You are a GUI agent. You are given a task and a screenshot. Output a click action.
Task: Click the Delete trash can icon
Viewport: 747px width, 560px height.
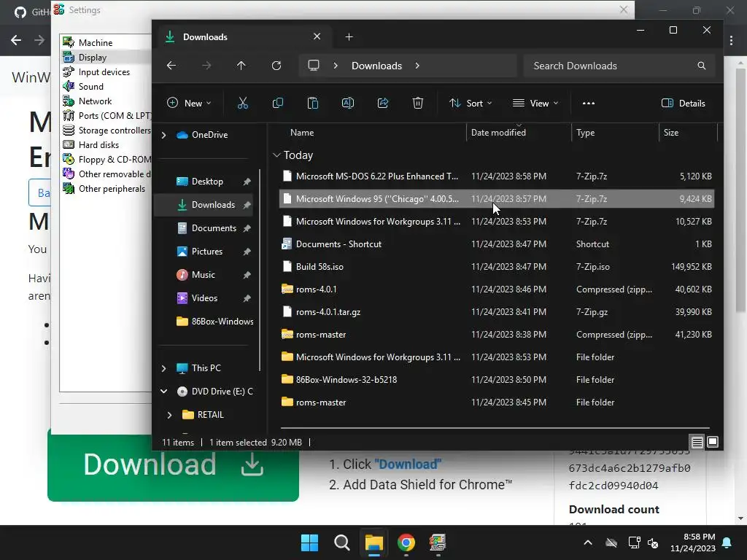coord(418,103)
